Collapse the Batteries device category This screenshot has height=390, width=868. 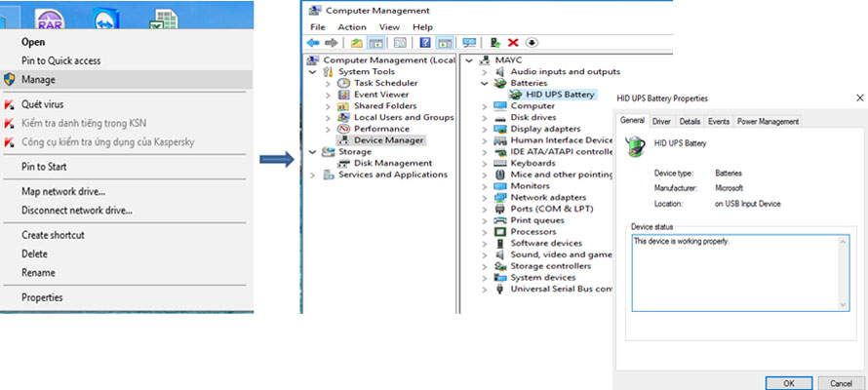(x=485, y=83)
